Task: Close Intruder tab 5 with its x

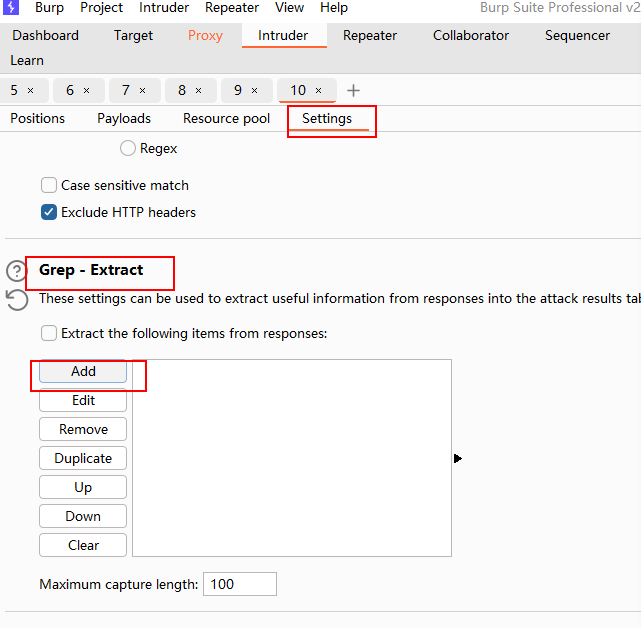Action: [30, 91]
